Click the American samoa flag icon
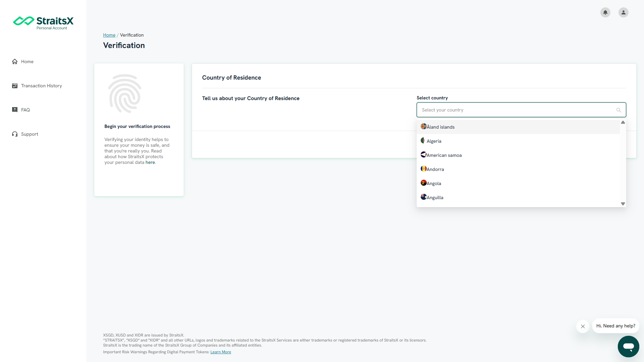The image size is (644, 362). pos(423,154)
